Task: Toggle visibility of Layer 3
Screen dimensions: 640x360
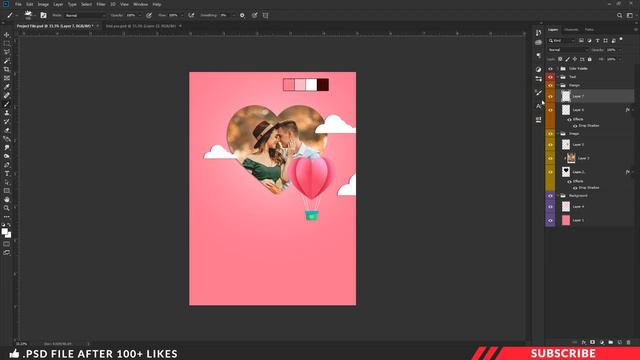Action: point(550,158)
